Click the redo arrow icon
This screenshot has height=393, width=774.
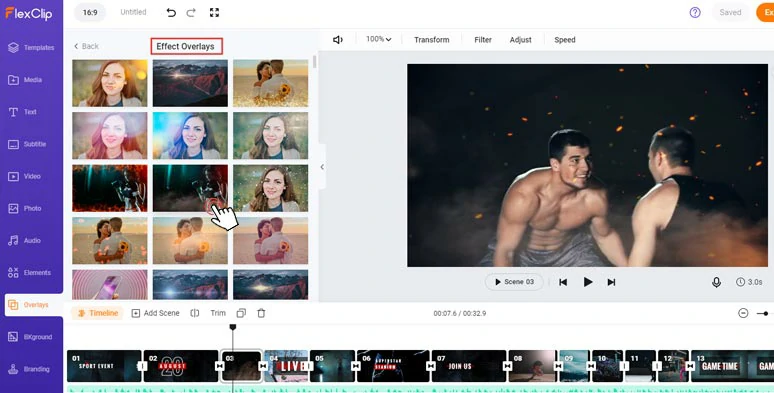click(x=191, y=12)
